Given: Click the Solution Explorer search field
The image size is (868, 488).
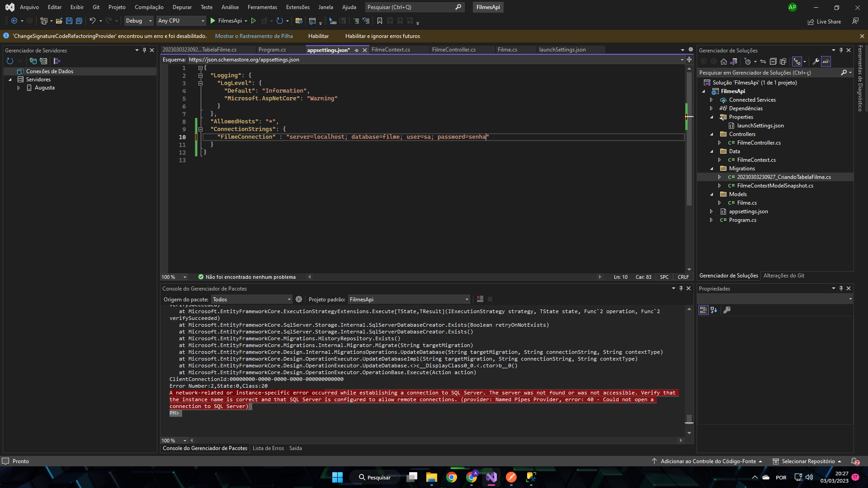Looking at the screenshot, I should pyautogui.click(x=774, y=73).
